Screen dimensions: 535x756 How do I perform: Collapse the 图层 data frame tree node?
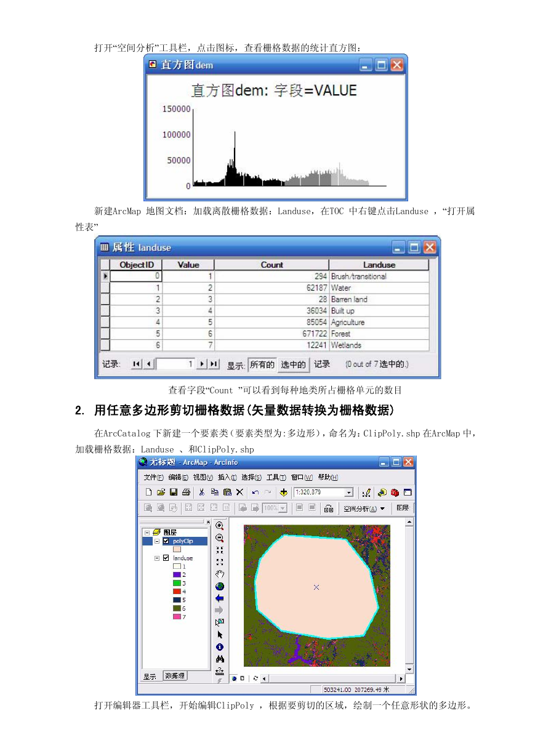[x=147, y=533]
